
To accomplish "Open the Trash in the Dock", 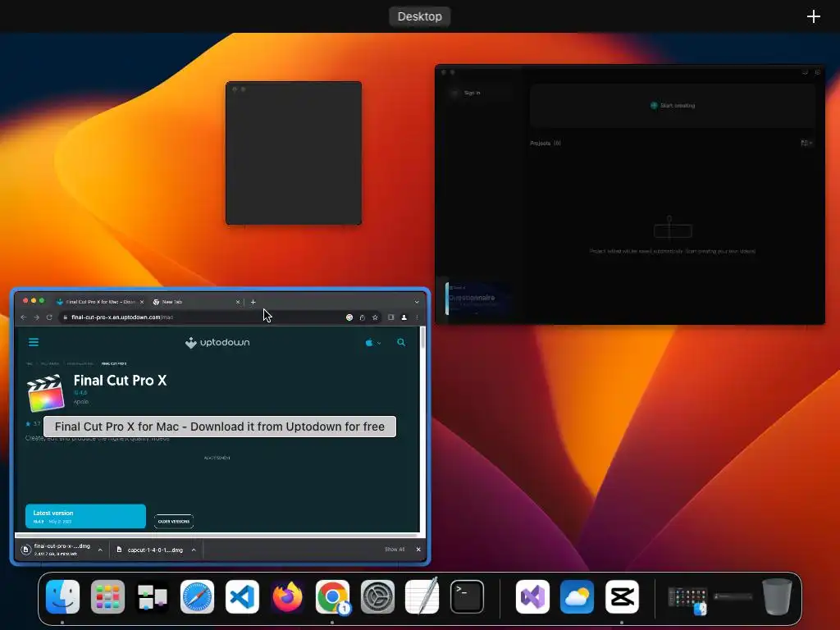I will point(777,597).
